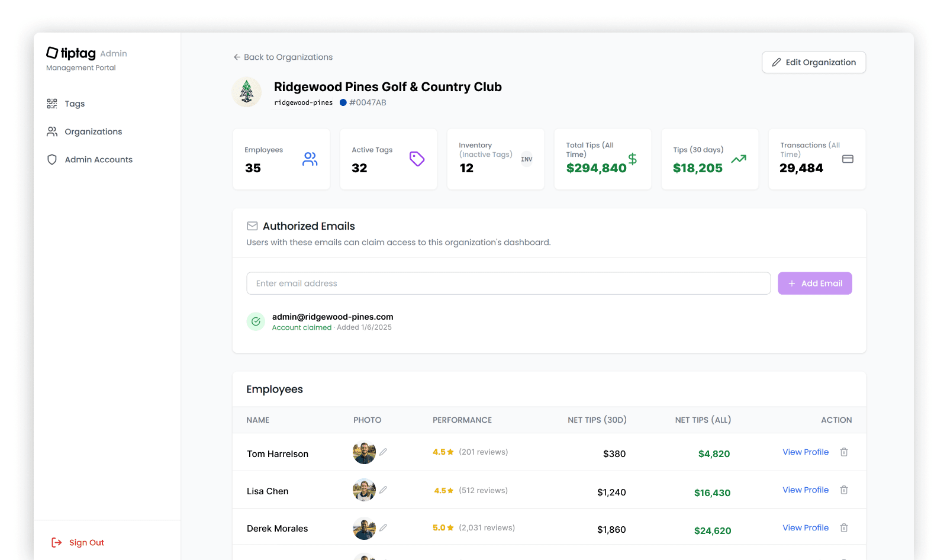Click the back arrow to Organizations
This screenshot has width=947, height=560.
pyautogui.click(x=236, y=57)
